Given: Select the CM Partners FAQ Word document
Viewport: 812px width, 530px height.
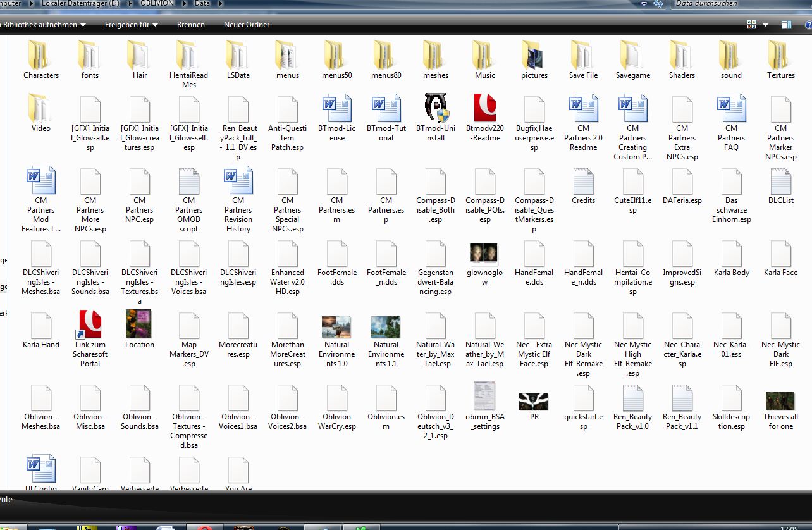Looking at the screenshot, I should tap(731, 108).
